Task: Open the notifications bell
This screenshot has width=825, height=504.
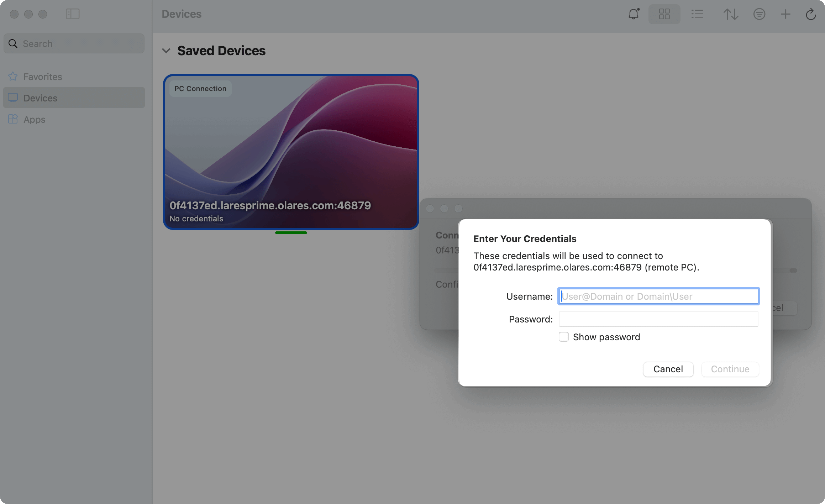Action: coord(634,14)
